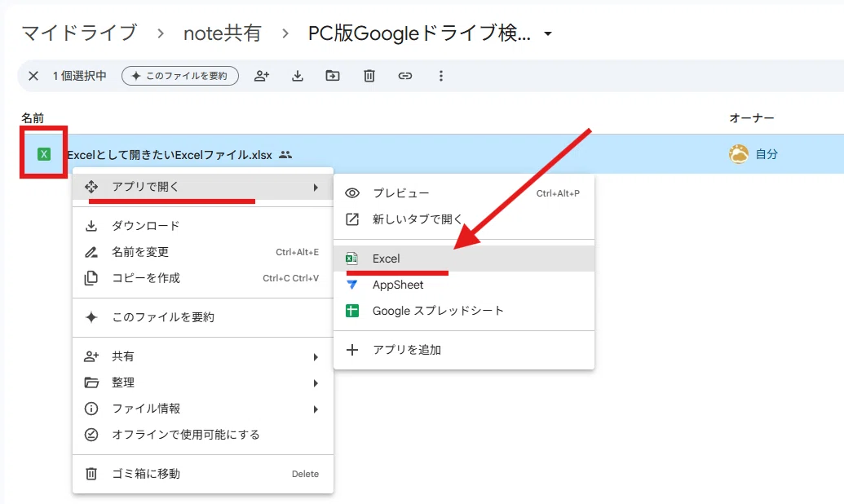Choose アプリを追加 in submenu
Image resolution: width=844 pixels, height=504 pixels.
tap(464, 350)
